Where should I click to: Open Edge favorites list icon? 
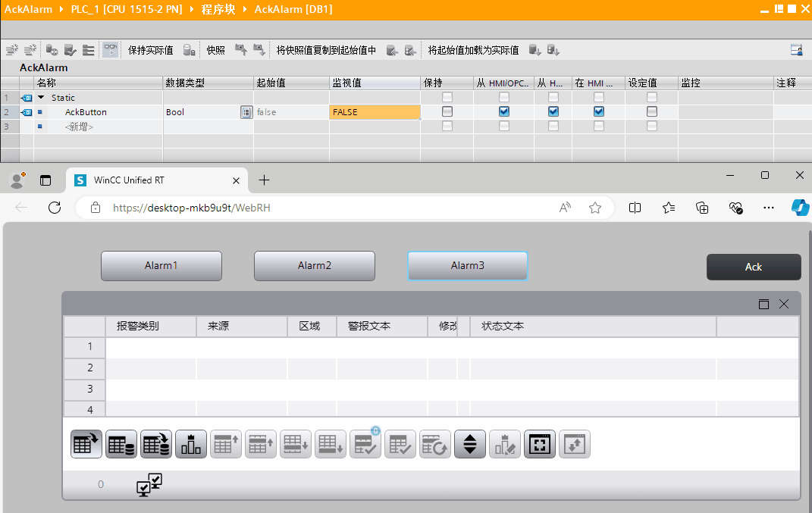coord(669,208)
